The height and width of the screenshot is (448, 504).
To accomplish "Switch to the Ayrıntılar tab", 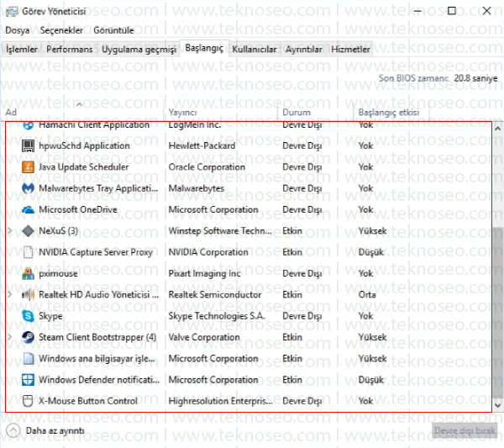I will pyautogui.click(x=304, y=50).
